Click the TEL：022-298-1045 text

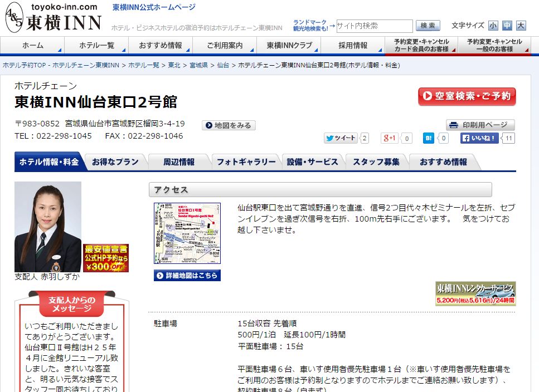coord(54,136)
